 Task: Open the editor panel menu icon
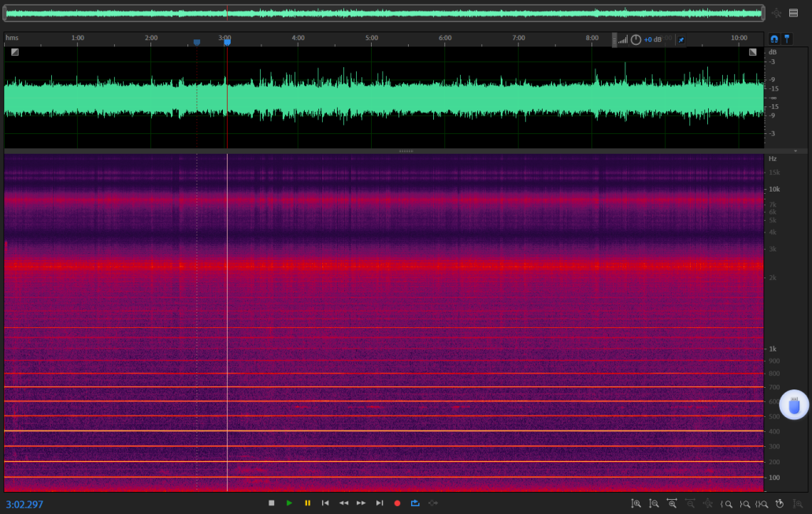(x=793, y=13)
